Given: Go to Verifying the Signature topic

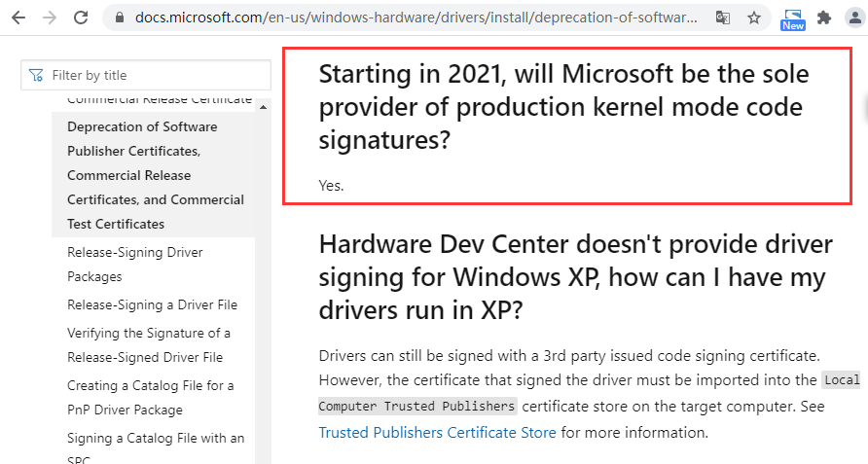Looking at the screenshot, I should pyautogui.click(x=148, y=344).
